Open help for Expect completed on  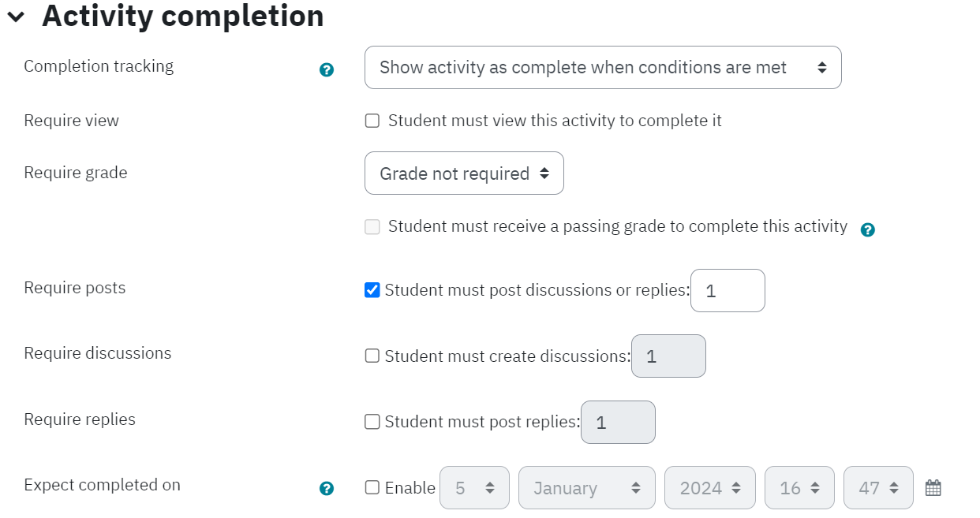click(x=327, y=489)
